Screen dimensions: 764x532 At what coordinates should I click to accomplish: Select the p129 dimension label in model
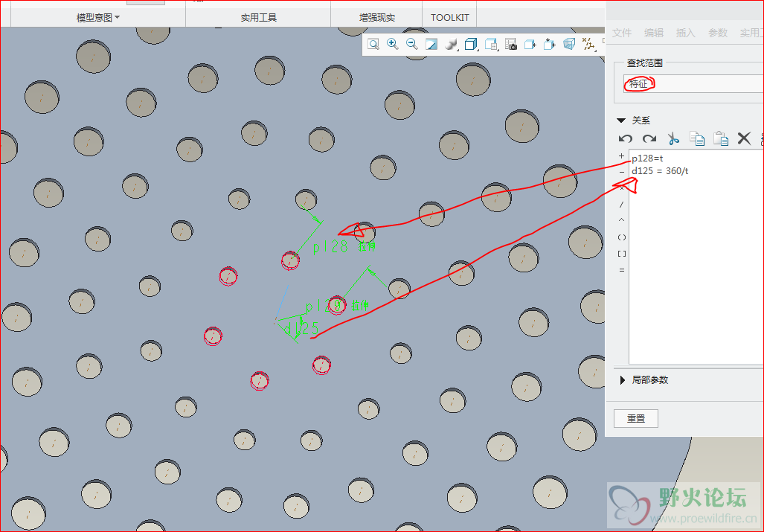(322, 306)
